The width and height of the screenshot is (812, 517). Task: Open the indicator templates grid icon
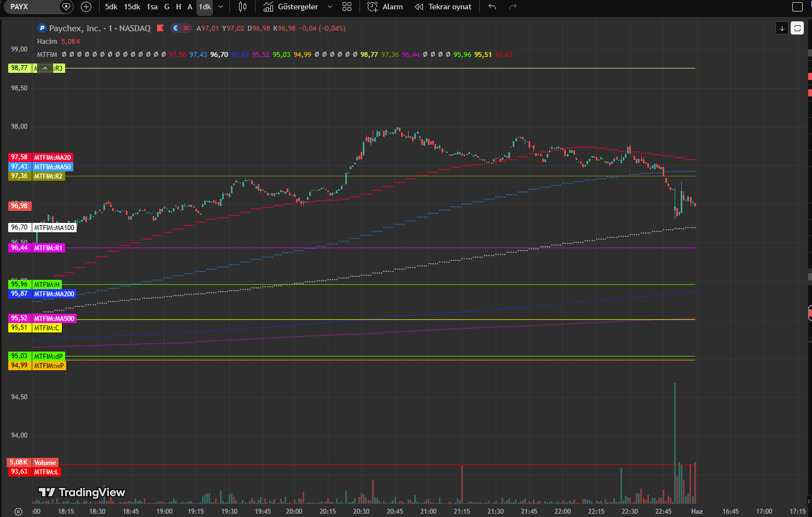(x=347, y=7)
